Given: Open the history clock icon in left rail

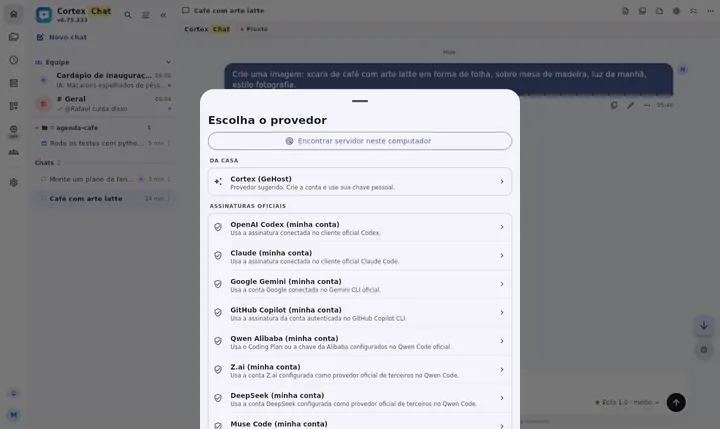Looking at the screenshot, I should pos(14,60).
